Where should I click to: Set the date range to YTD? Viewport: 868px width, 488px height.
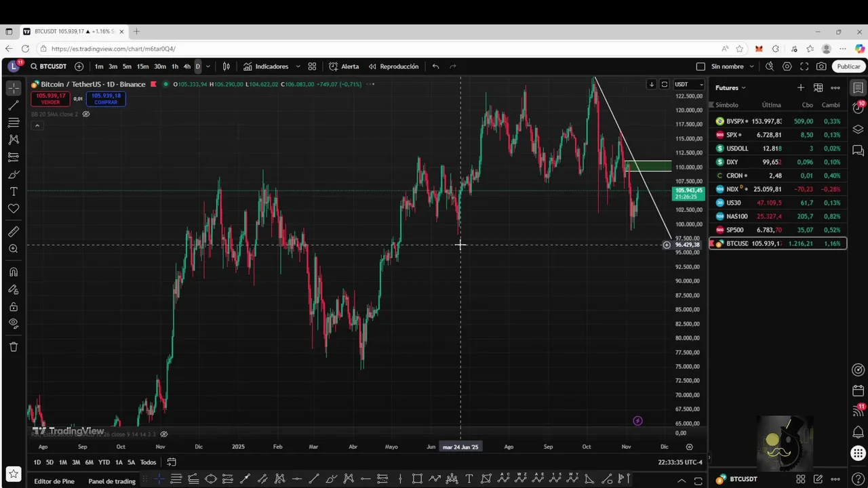(x=104, y=462)
